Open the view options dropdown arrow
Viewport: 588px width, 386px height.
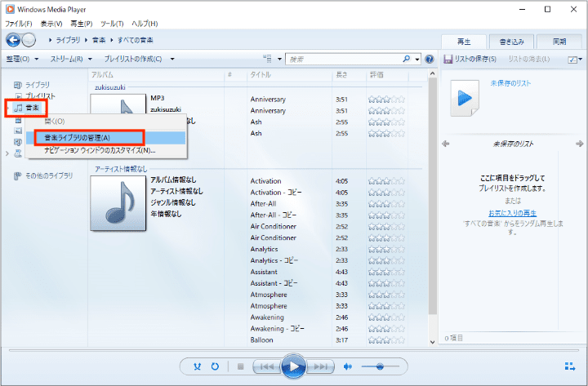279,60
